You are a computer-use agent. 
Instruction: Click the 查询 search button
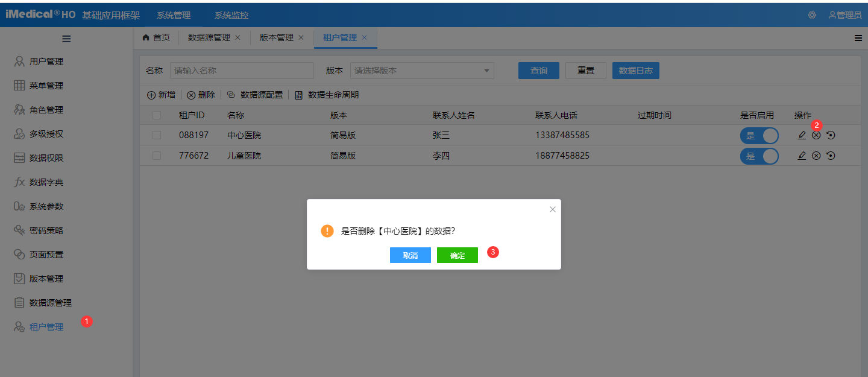tap(538, 70)
